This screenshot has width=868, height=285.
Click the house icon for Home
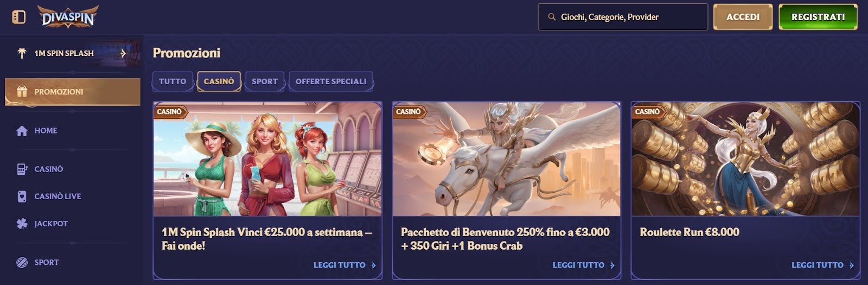[22, 131]
